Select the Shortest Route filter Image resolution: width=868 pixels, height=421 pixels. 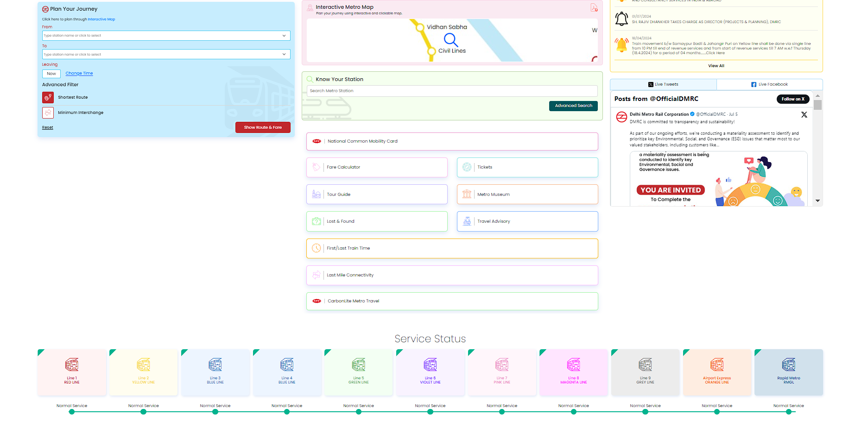point(48,98)
